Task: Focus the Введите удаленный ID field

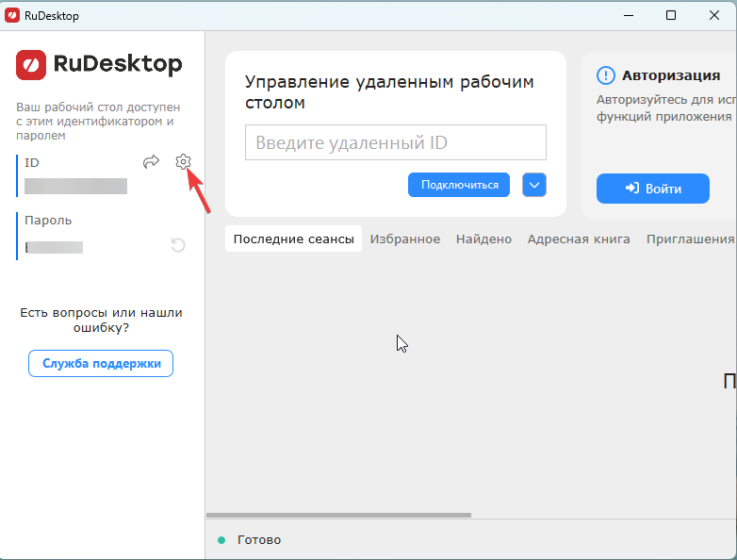Action: point(396,142)
